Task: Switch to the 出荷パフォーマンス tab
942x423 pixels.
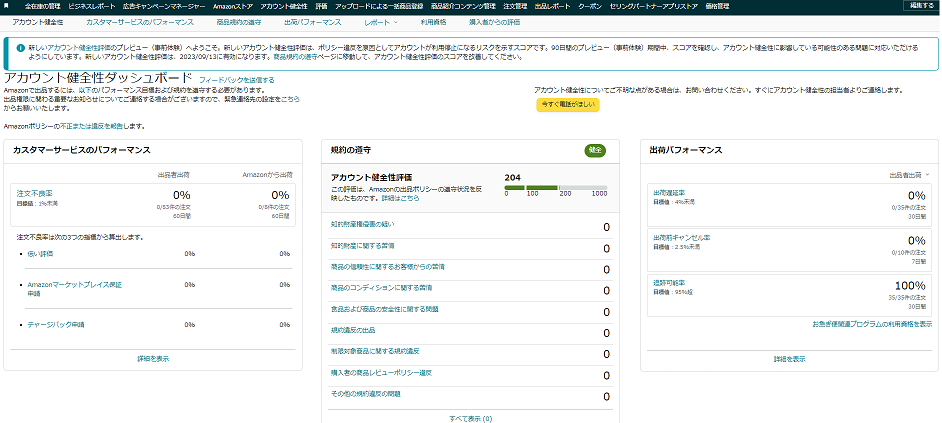Action: click(x=312, y=22)
